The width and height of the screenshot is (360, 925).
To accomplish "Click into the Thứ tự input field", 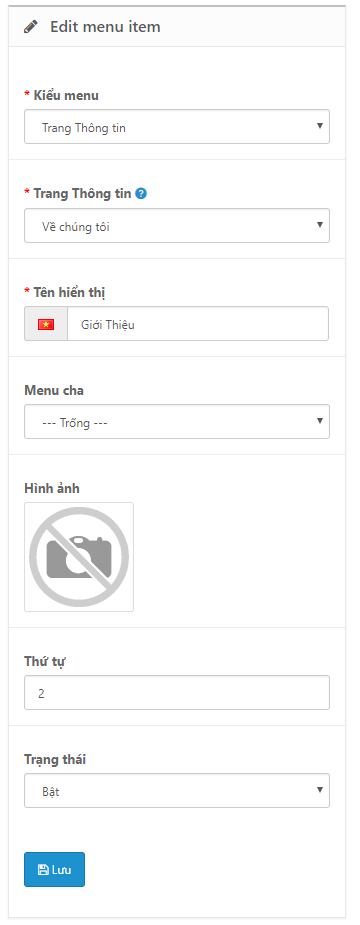I will pos(177,693).
